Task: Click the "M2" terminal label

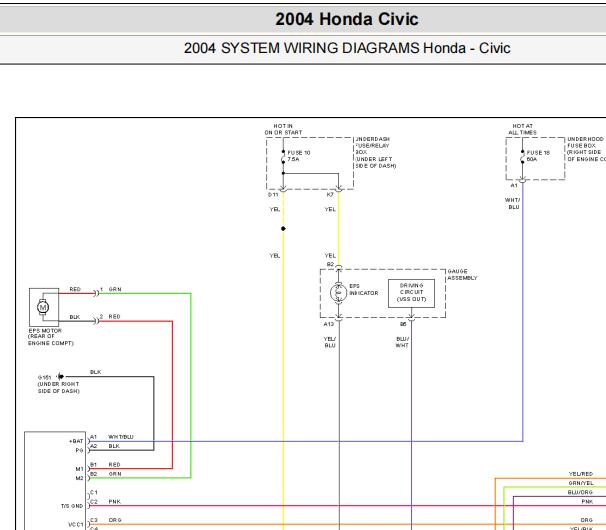Action: (x=79, y=478)
